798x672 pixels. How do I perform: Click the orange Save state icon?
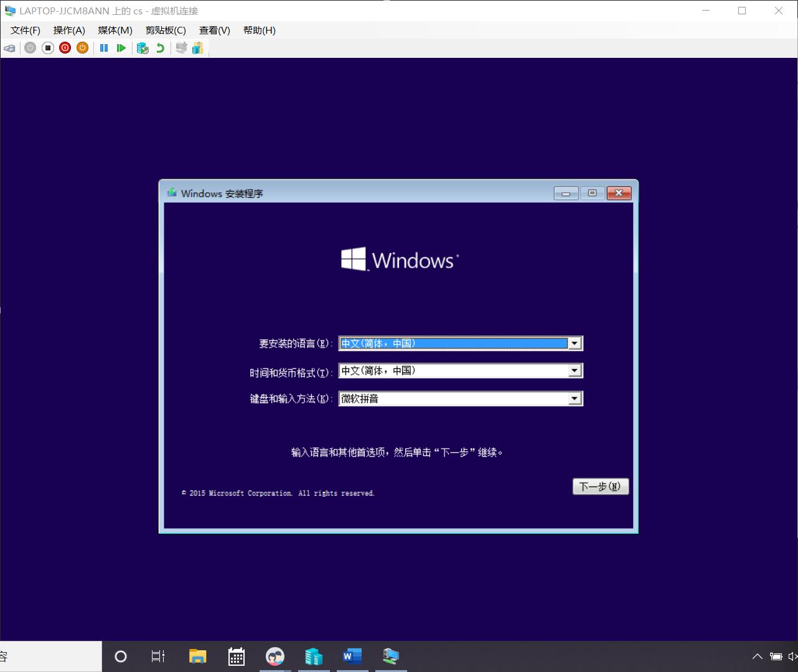83,48
